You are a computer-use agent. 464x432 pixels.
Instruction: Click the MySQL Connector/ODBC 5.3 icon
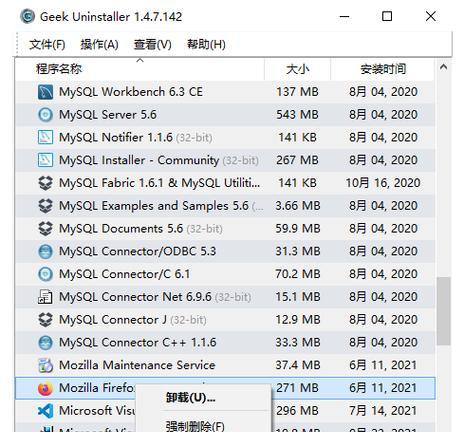[45, 251]
